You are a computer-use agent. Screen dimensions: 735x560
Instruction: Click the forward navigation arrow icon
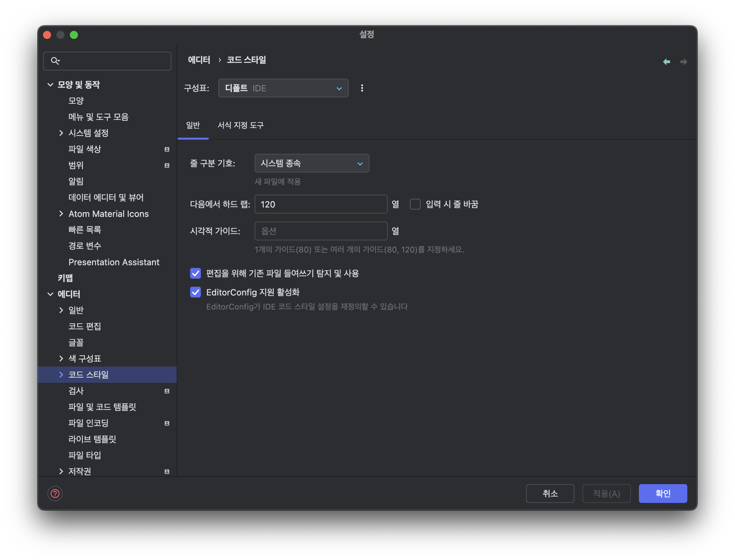point(683,62)
